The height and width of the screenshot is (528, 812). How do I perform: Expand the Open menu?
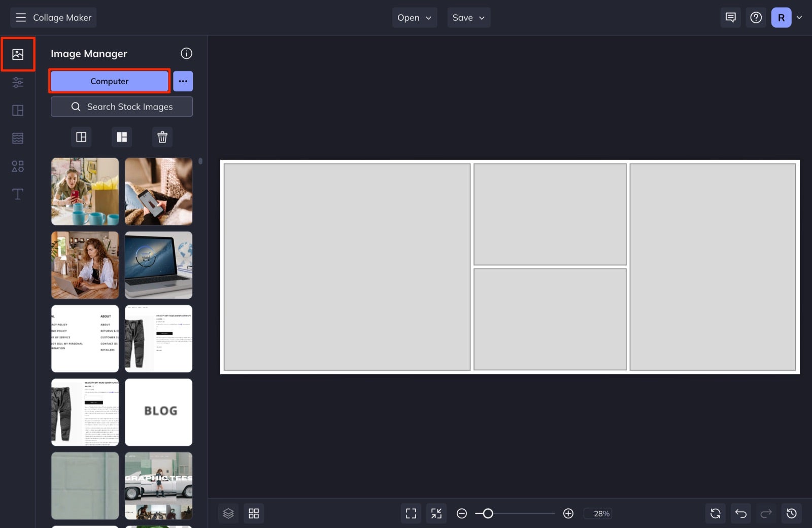(x=414, y=17)
